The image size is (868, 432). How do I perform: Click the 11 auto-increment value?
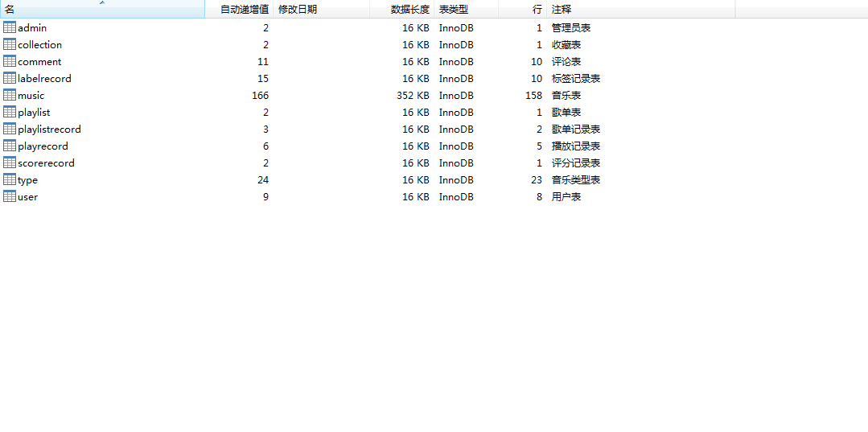[x=263, y=61]
